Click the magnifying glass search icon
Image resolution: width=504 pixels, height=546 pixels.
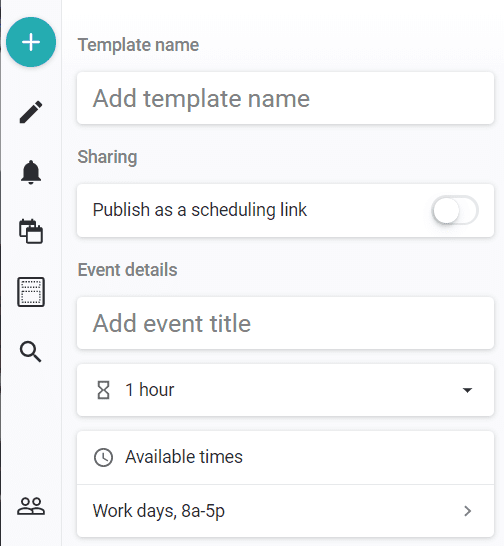pyautogui.click(x=31, y=352)
